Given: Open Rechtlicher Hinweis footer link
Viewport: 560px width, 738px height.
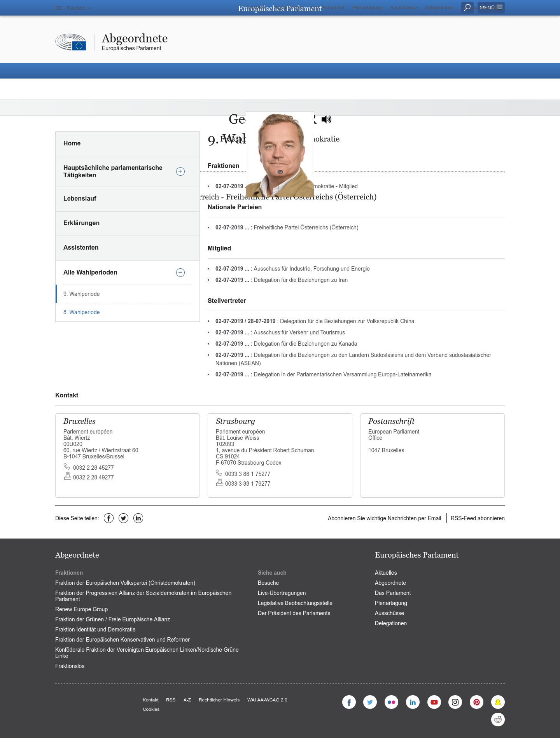Looking at the screenshot, I should (x=219, y=700).
